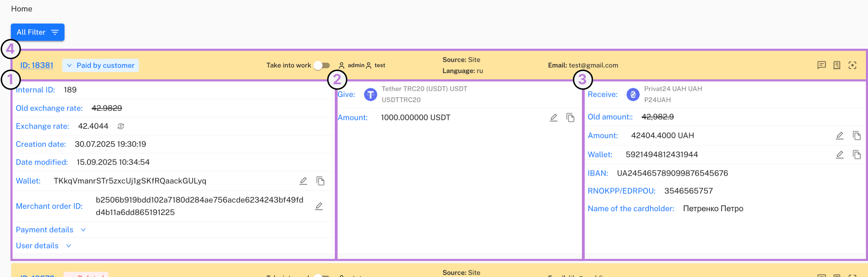Edit the 42404.4000 UAH receive amount

point(839,136)
